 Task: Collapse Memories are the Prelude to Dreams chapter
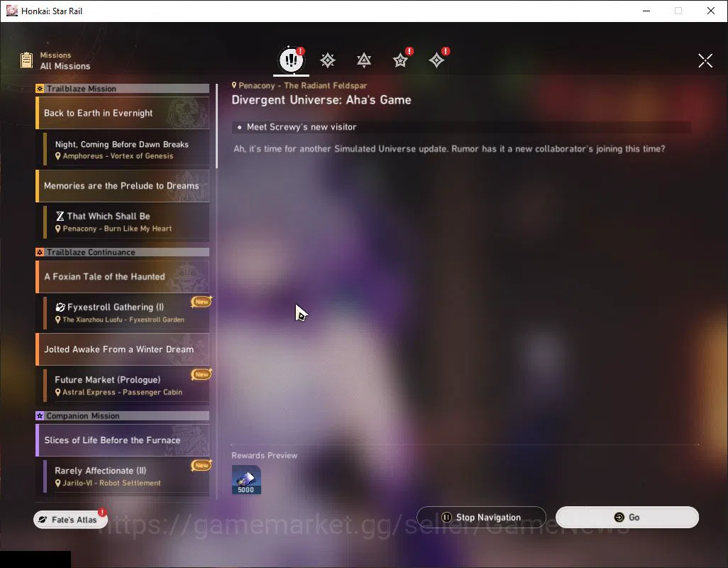click(x=123, y=186)
